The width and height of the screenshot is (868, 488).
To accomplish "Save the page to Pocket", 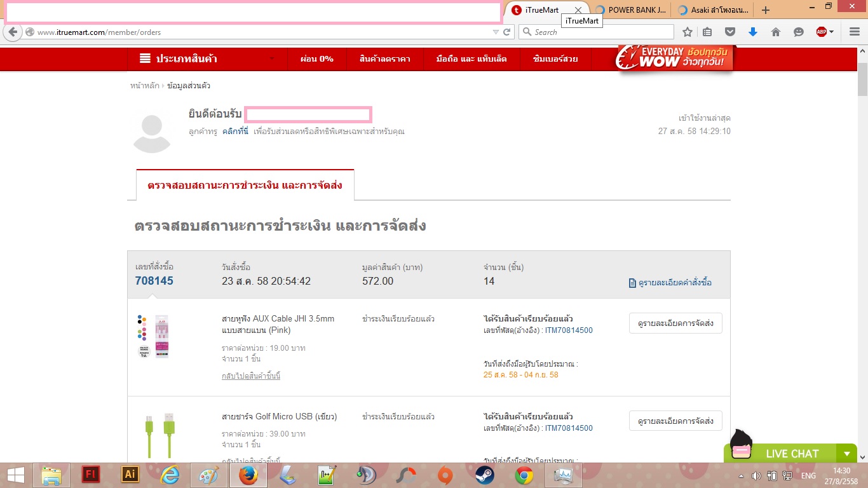I will [730, 32].
